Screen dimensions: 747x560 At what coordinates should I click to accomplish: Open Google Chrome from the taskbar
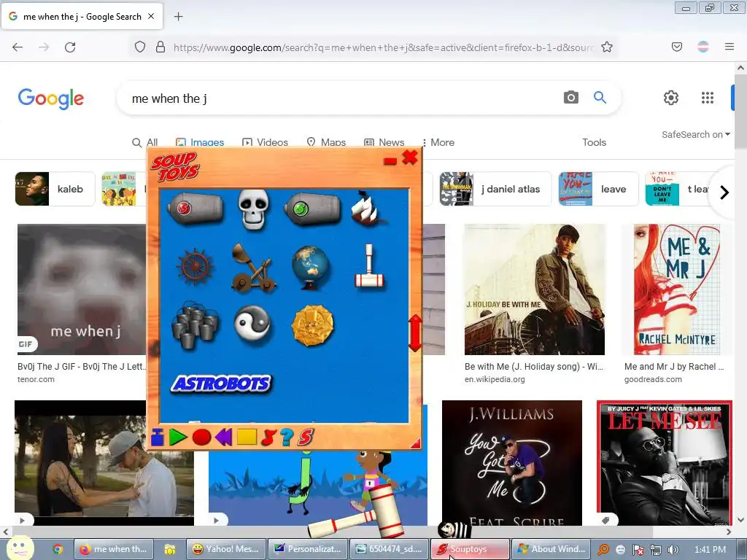(x=58, y=549)
